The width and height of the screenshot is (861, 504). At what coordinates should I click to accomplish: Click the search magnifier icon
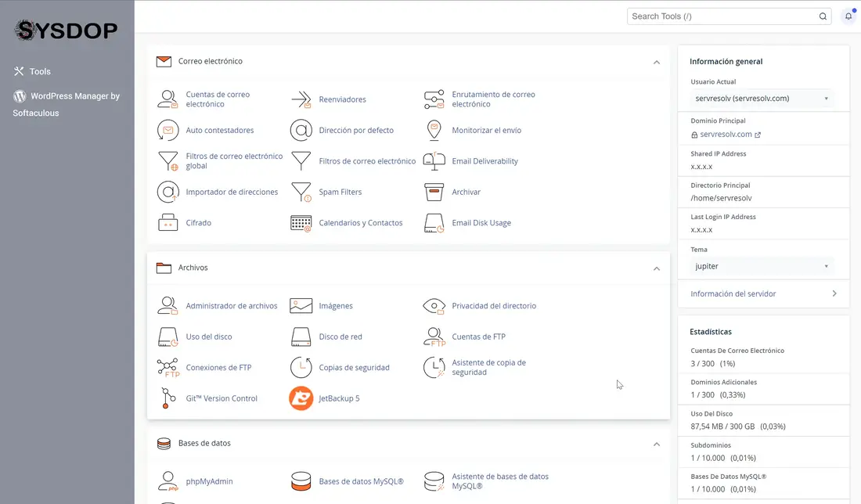coord(823,16)
